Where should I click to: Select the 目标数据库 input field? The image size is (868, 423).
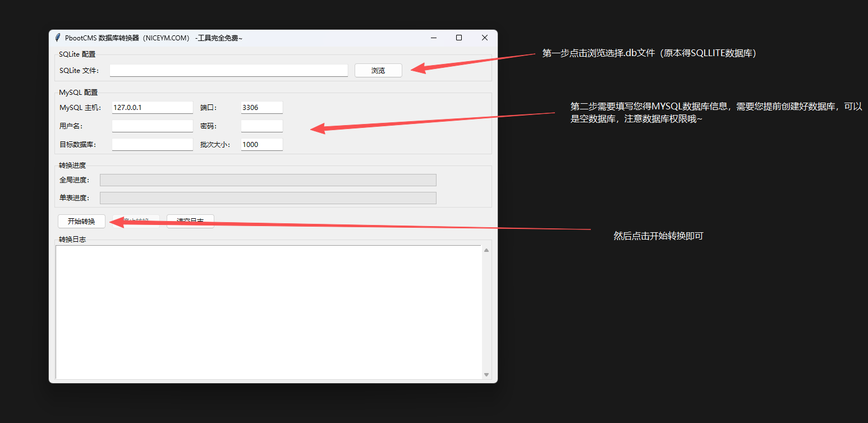152,144
